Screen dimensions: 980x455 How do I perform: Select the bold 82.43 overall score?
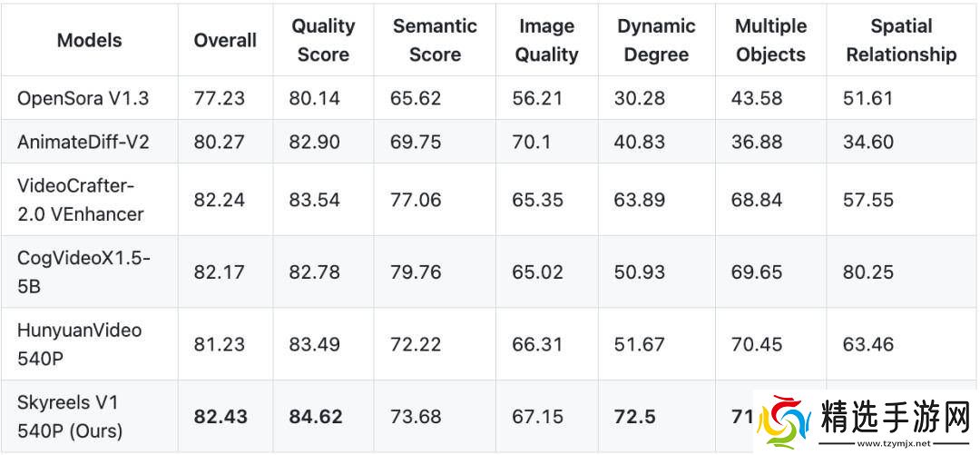click(x=220, y=417)
